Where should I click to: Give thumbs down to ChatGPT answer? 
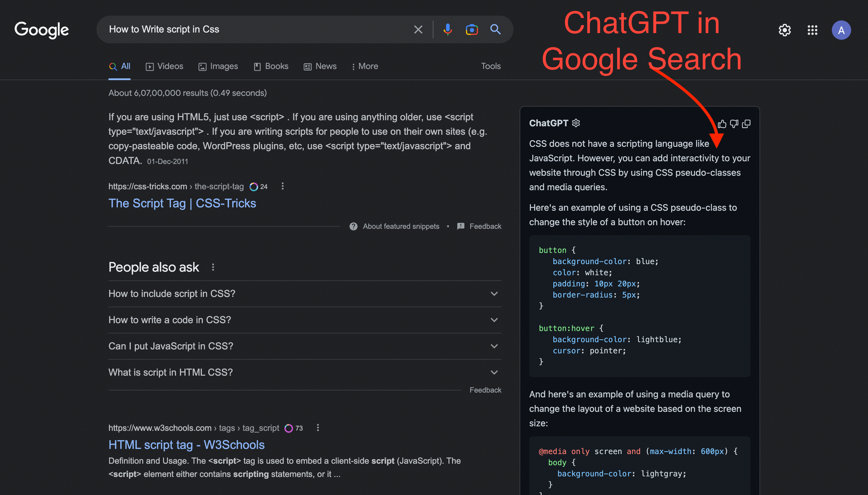[x=734, y=124]
